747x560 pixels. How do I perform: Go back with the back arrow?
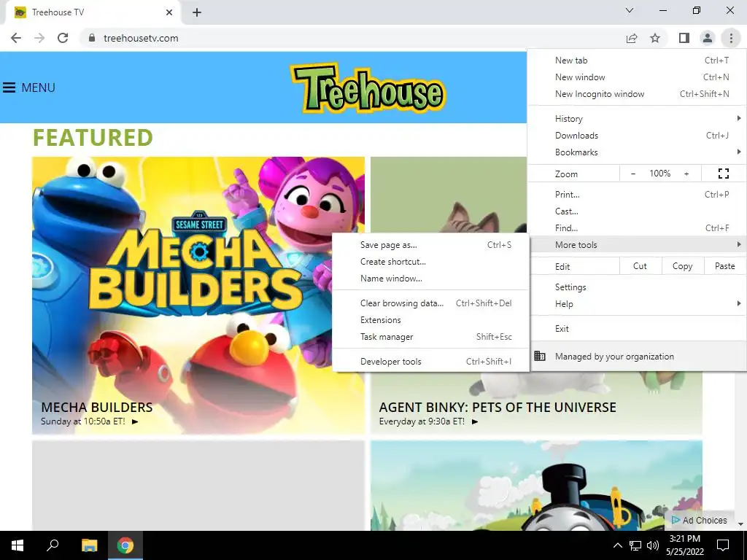coord(16,38)
